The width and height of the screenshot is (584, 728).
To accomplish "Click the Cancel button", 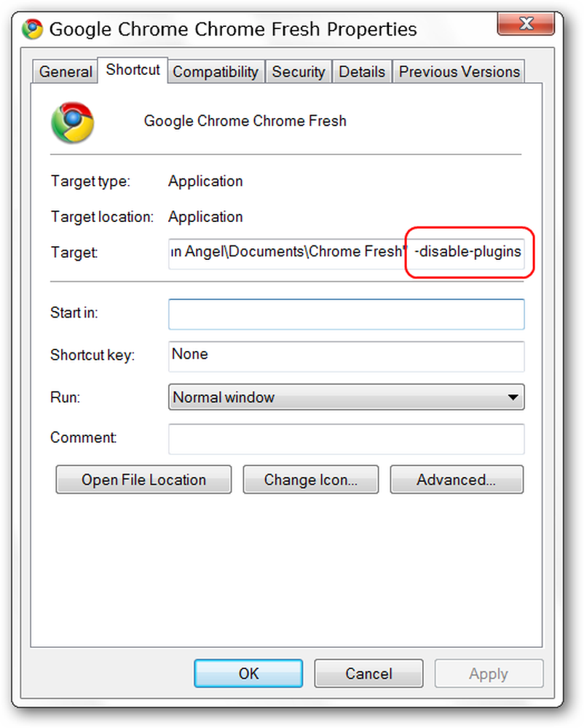I will [368, 673].
